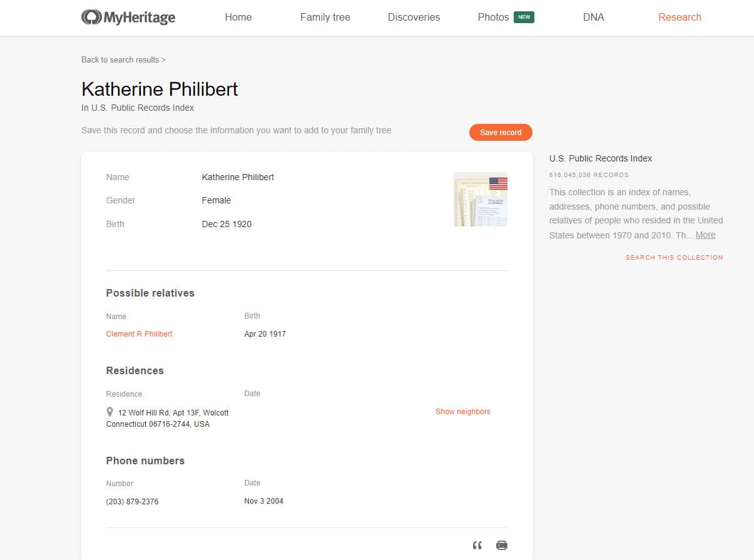Click Back to search results link
This screenshot has width=754, height=560.
coord(123,59)
